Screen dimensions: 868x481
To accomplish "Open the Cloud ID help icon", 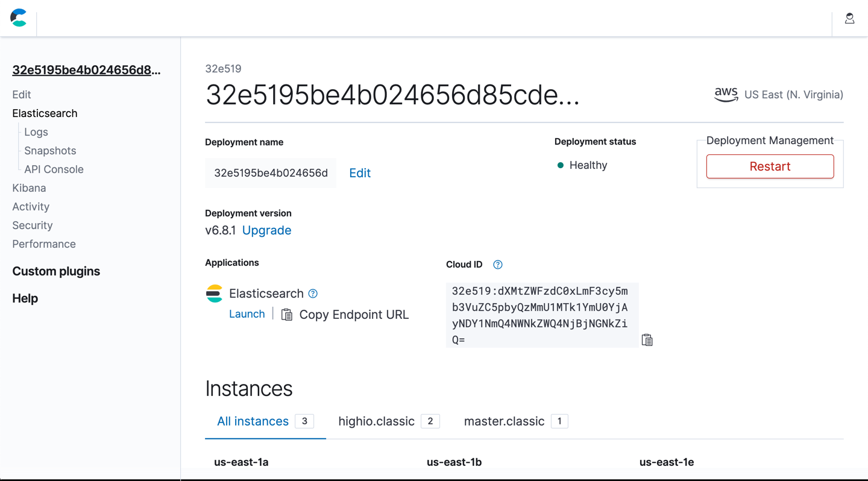I will (498, 264).
